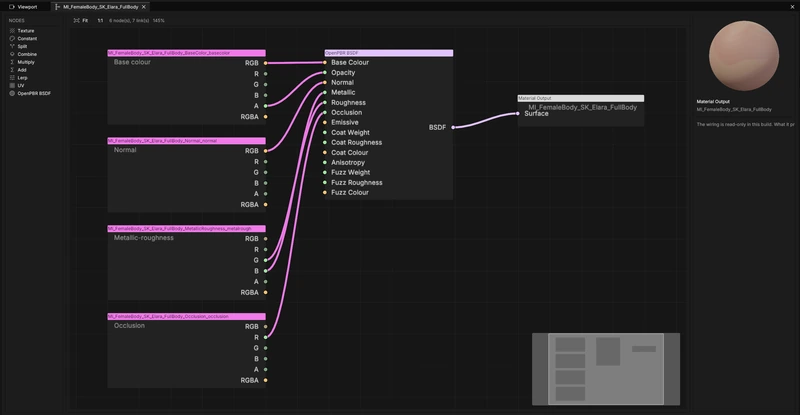800x415 pixels.
Task: Click the Fuzz Weight input socket
Action: tap(324, 172)
